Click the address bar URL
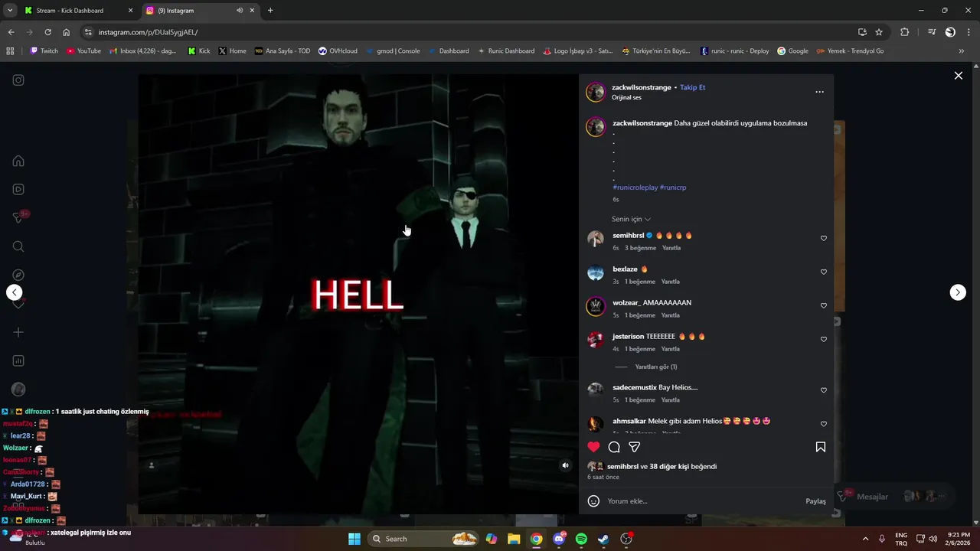Image resolution: width=980 pixels, height=551 pixels. pyautogui.click(x=148, y=32)
